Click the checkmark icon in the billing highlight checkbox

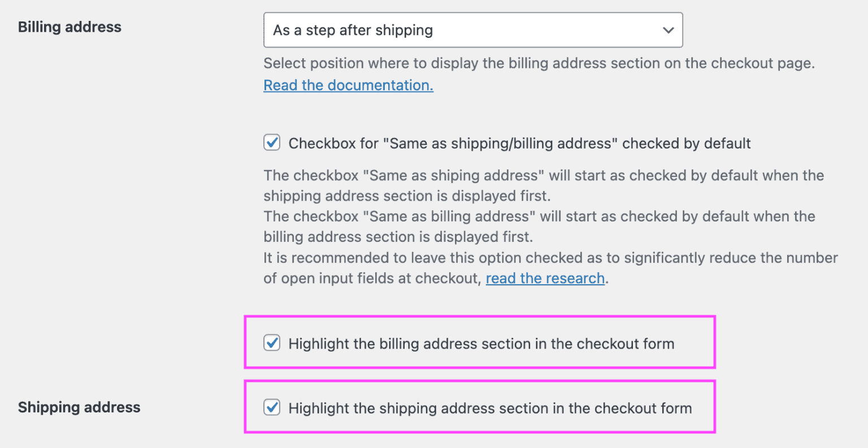(272, 343)
